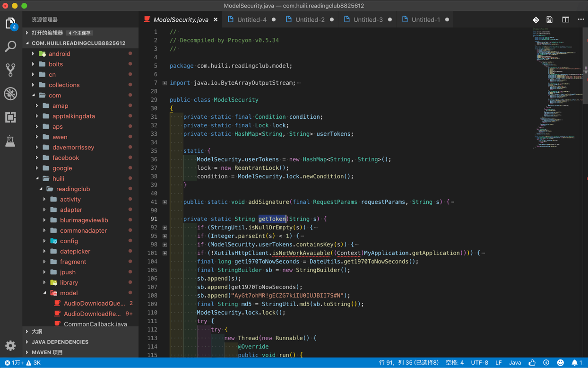The width and height of the screenshot is (588, 368).
Task: Open the Settings gear at bottom left
Action: pos(10,346)
